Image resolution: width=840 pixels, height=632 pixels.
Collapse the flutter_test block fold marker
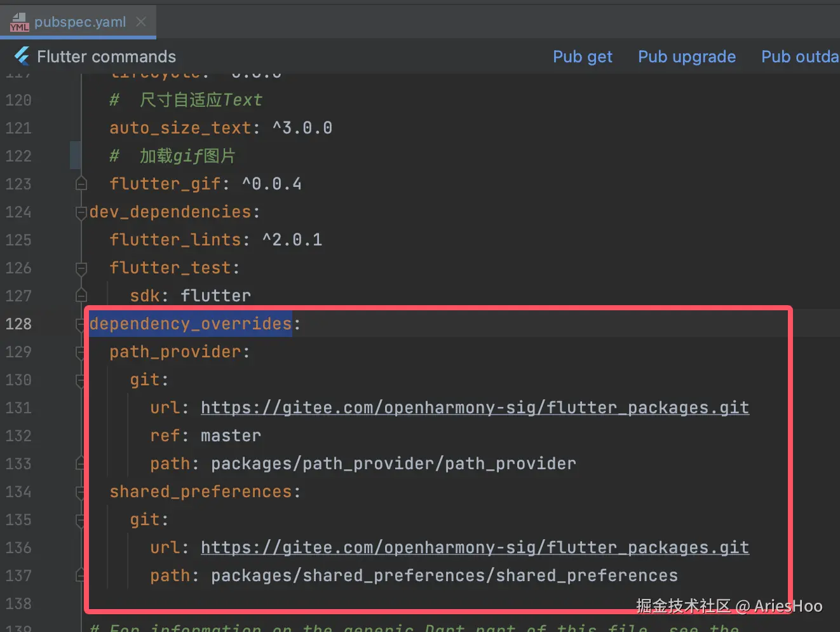tap(81, 268)
